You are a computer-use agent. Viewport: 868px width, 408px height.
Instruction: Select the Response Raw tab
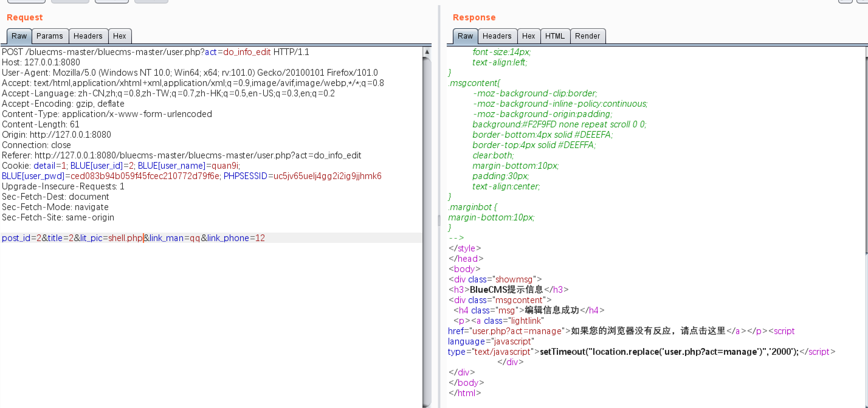tap(465, 36)
